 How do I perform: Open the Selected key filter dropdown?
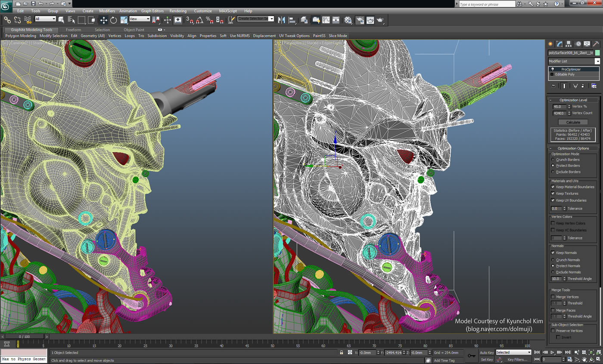coord(513,352)
